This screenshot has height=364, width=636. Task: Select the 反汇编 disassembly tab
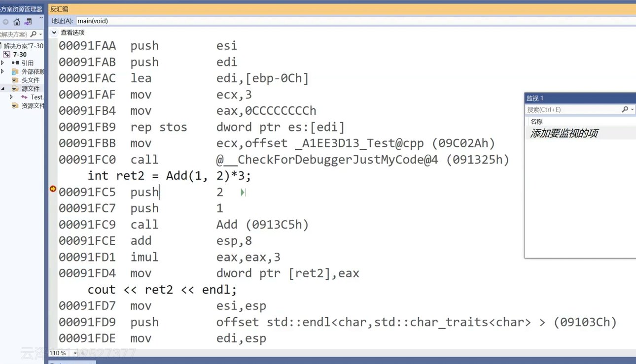[59, 9]
